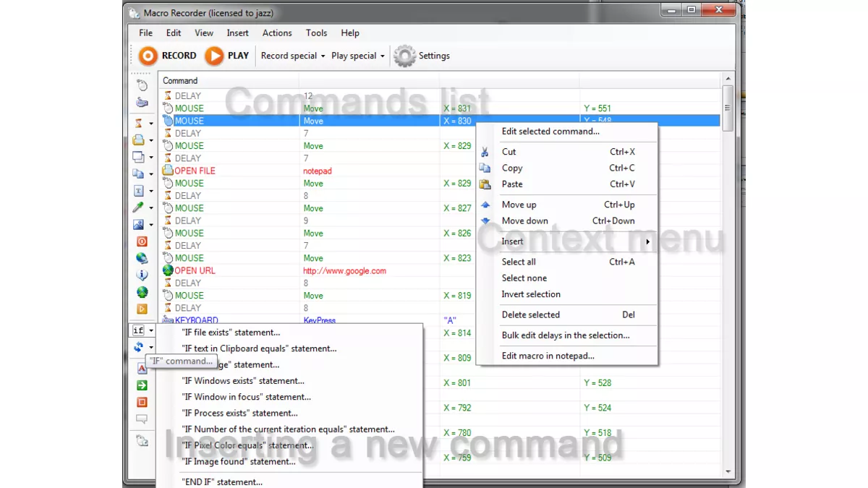Click the green globe open URL sidebar icon
This screenshot has height=488, width=868.
point(142,292)
